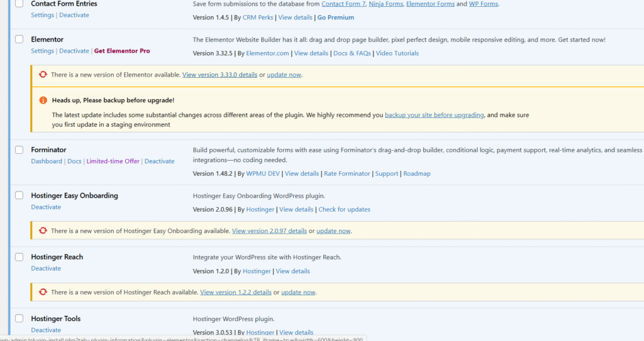Screen dimensions: 644x341
Task: Open Elementor Settings link
Action: click(42, 51)
